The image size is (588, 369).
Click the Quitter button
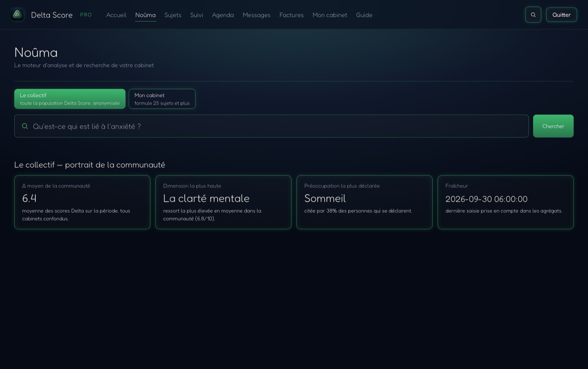click(561, 15)
